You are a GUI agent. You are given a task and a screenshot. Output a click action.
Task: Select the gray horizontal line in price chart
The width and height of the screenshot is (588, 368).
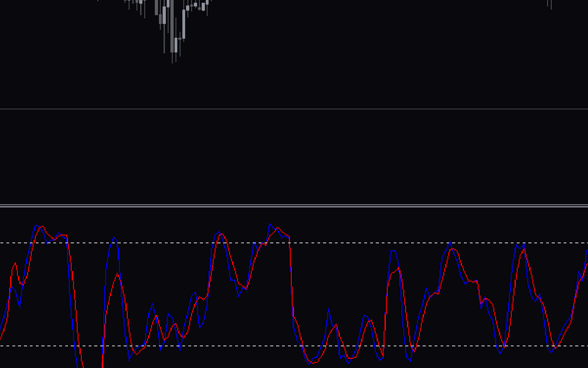coord(294,109)
